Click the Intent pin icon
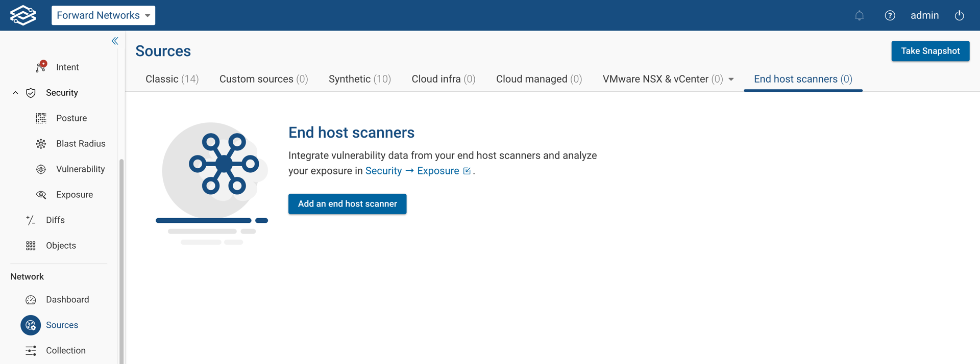This screenshot has width=980, height=364. tap(41, 67)
